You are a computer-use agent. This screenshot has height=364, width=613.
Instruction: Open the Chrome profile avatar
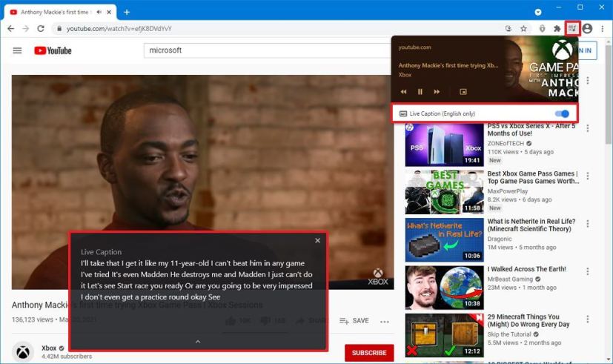(x=587, y=28)
